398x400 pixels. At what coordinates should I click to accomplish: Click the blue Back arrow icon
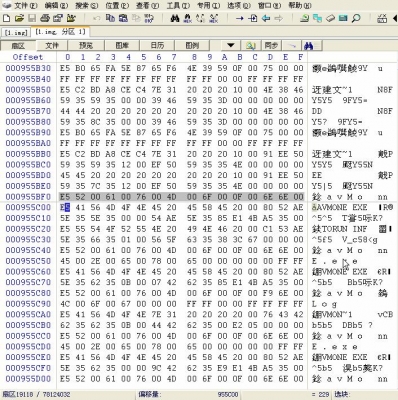pos(266,18)
